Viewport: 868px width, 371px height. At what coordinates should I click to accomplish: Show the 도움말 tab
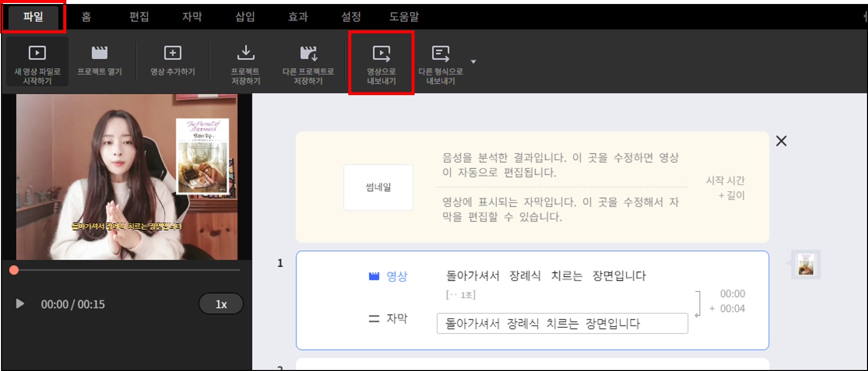404,17
